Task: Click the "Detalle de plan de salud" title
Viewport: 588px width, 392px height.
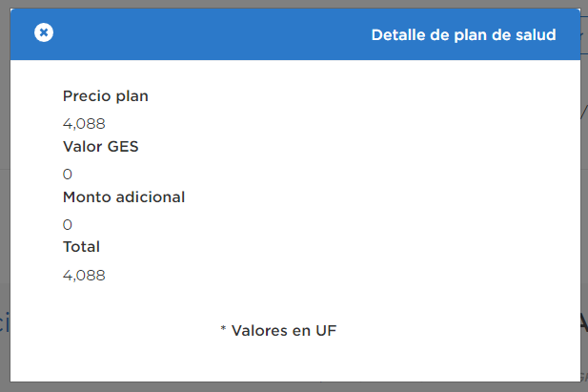Action: point(463,34)
